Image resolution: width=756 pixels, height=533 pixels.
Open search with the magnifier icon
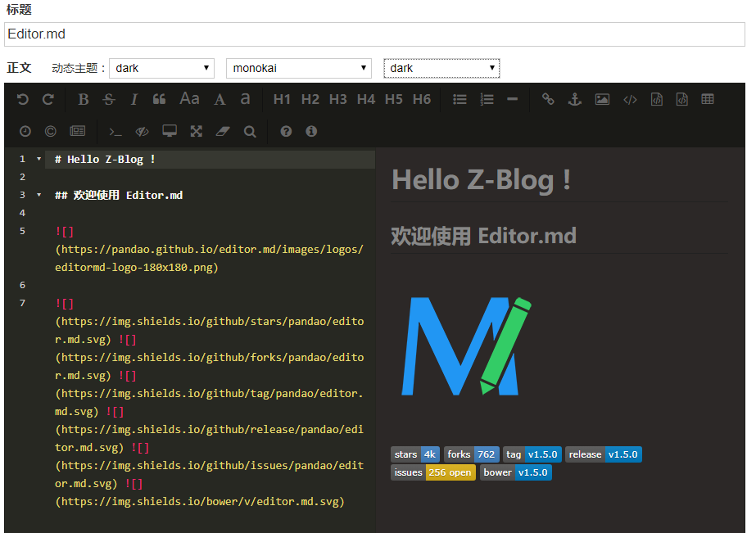click(x=250, y=131)
